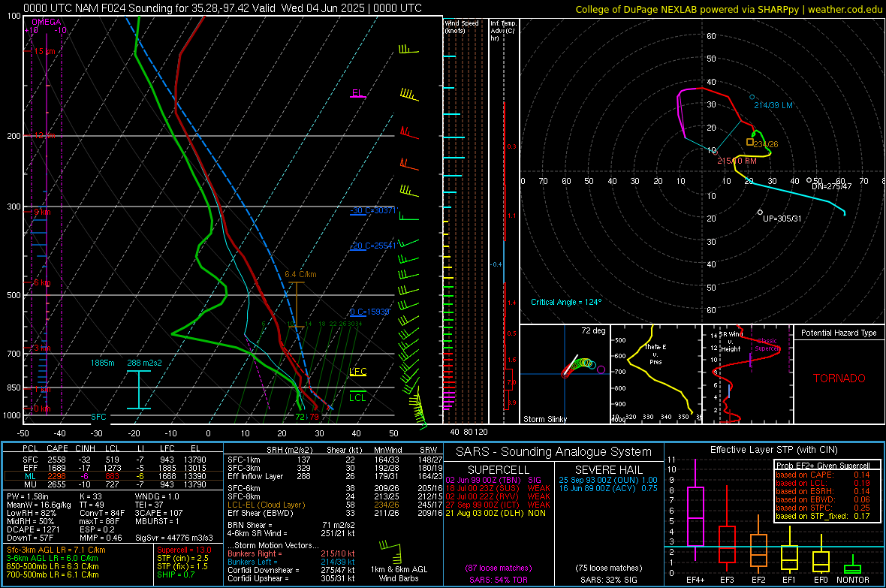Click the 72 deg slinky value
This screenshot has width=886, height=588.
(593, 330)
